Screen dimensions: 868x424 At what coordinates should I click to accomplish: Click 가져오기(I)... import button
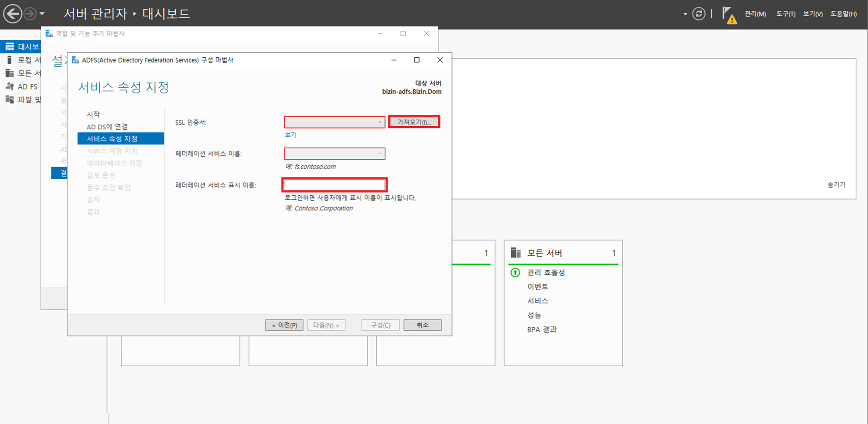(414, 122)
